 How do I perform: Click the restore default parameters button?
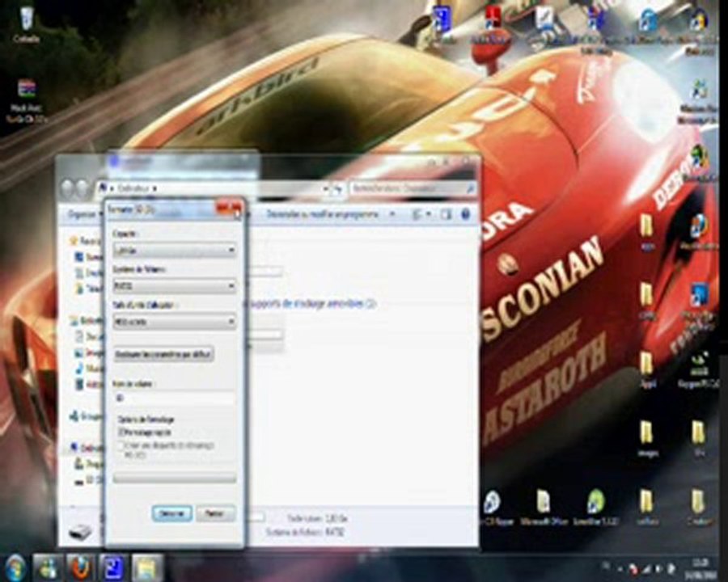pyautogui.click(x=163, y=354)
